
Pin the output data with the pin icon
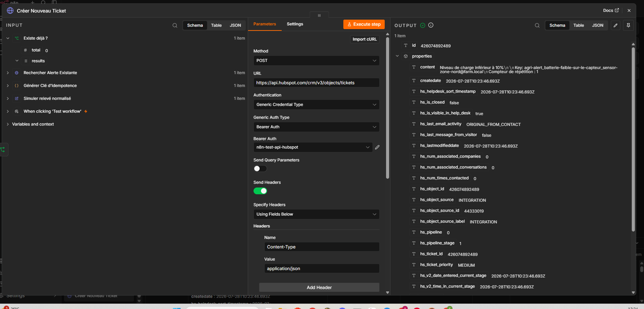tap(628, 25)
